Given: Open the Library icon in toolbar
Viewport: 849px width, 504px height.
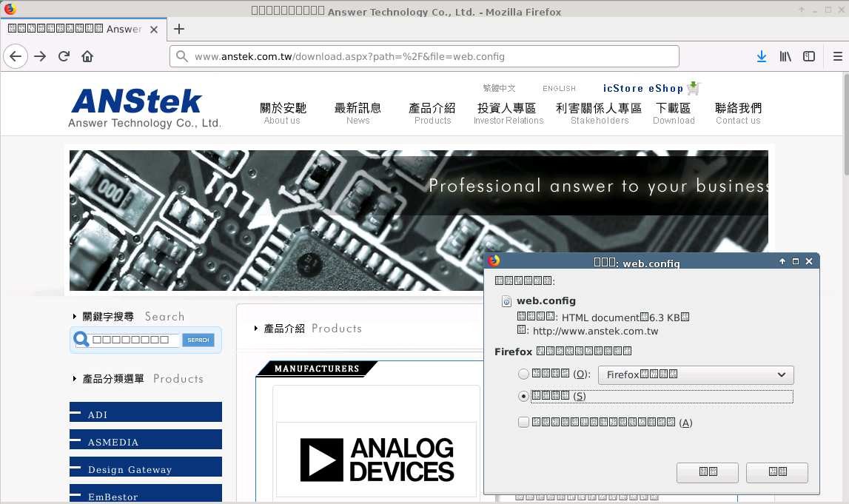Looking at the screenshot, I should [785, 56].
